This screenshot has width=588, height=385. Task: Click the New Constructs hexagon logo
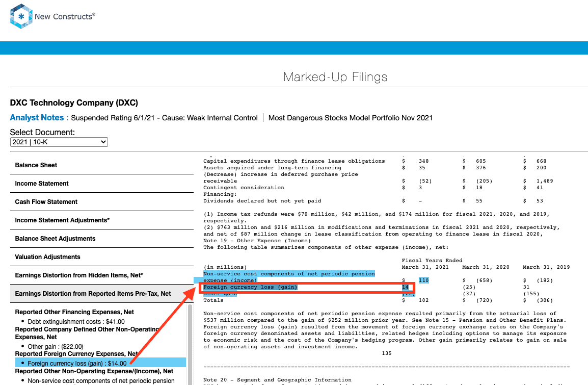[21, 16]
